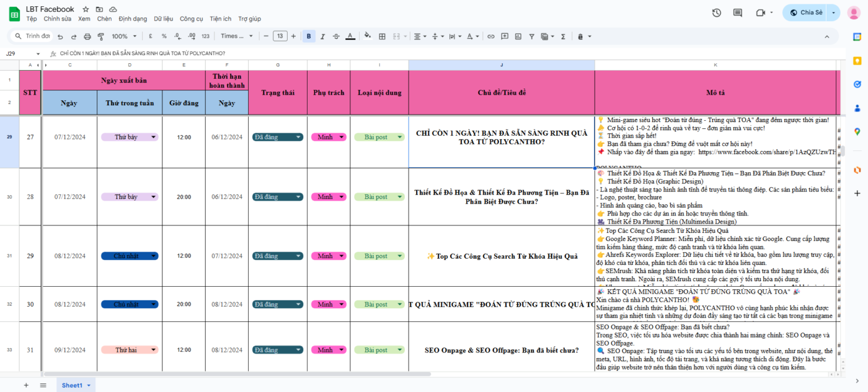Screen dimensions: 868x392
Task: Toggle italic formatting
Action: pos(322,37)
